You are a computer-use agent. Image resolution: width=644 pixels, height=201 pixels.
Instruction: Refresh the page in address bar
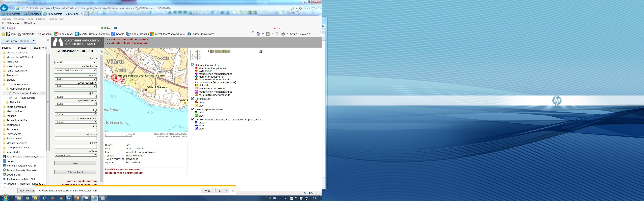pos(301,8)
